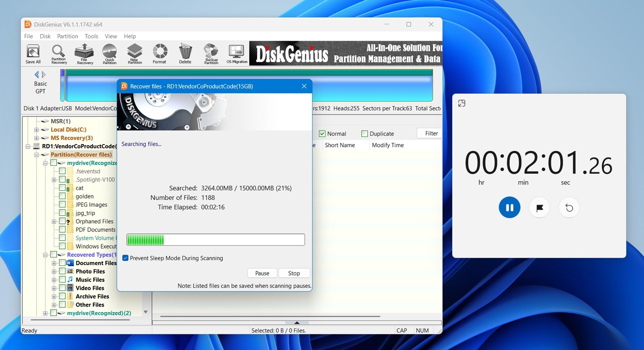
Task: Select the MSR(1) partition entry
Action: click(61, 121)
